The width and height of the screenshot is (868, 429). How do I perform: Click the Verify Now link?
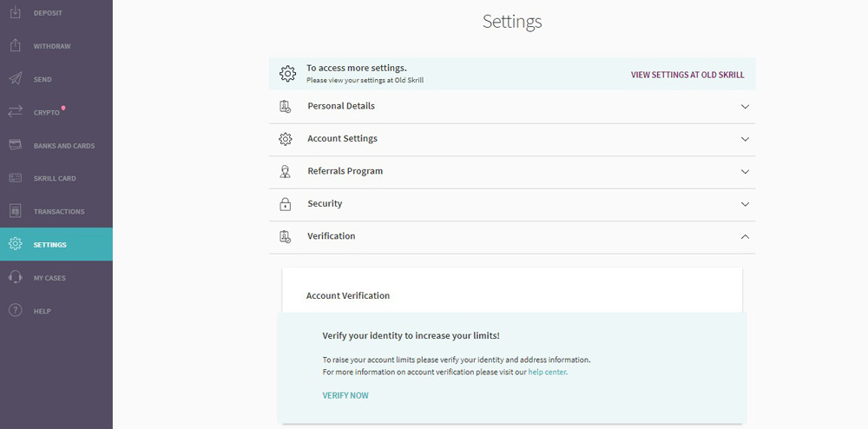coord(345,396)
